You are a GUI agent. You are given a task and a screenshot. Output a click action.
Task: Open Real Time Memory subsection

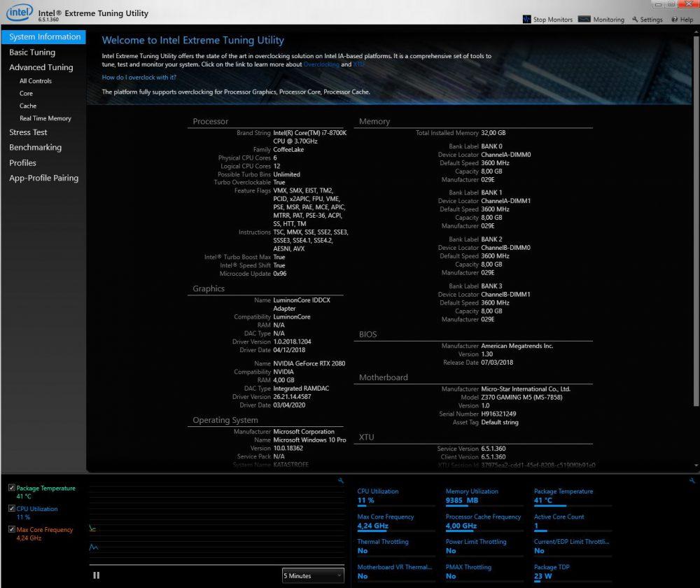point(45,118)
